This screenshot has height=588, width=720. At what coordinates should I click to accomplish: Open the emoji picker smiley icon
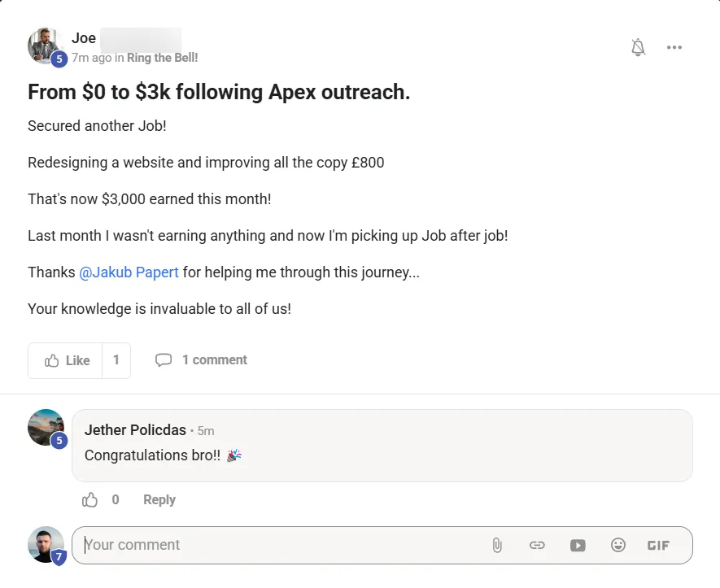tap(618, 545)
